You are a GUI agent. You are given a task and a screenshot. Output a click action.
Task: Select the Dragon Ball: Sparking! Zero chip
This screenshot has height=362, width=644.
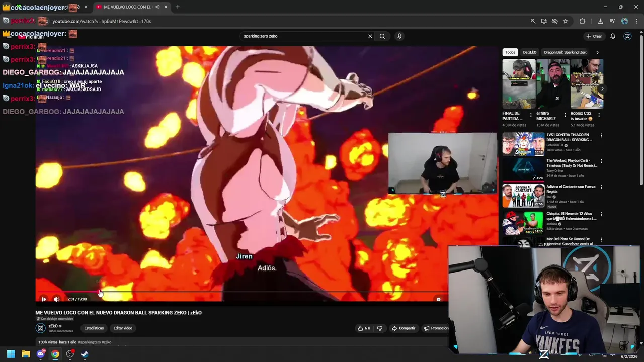pyautogui.click(x=566, y=52)
